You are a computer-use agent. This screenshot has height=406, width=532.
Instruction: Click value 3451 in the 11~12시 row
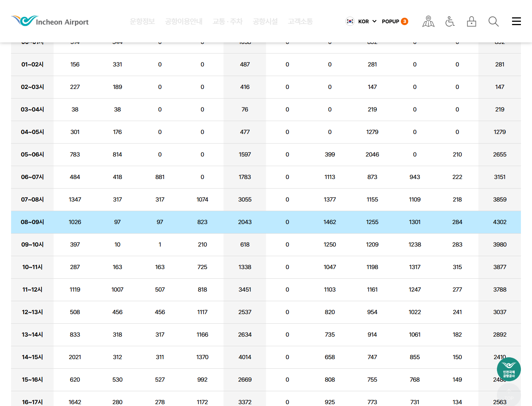pos(245,290)
